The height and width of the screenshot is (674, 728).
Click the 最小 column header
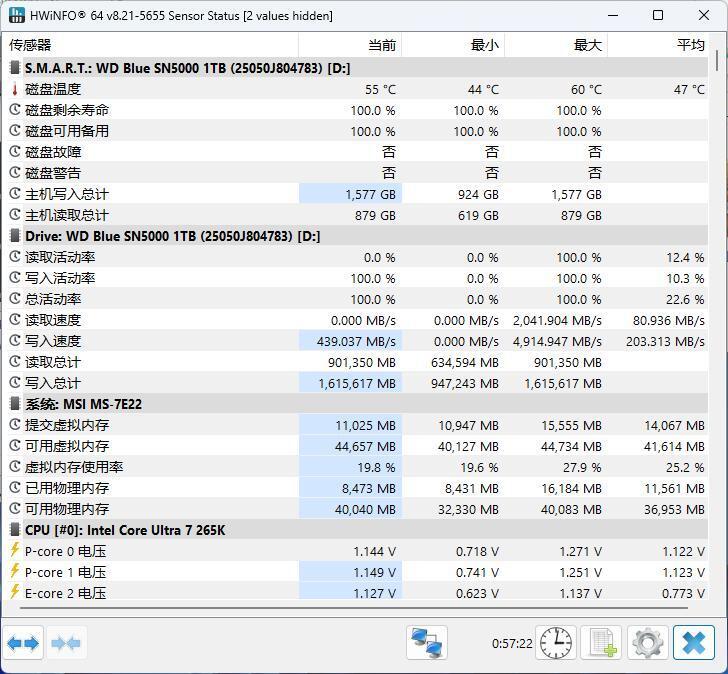click(453, 45)
